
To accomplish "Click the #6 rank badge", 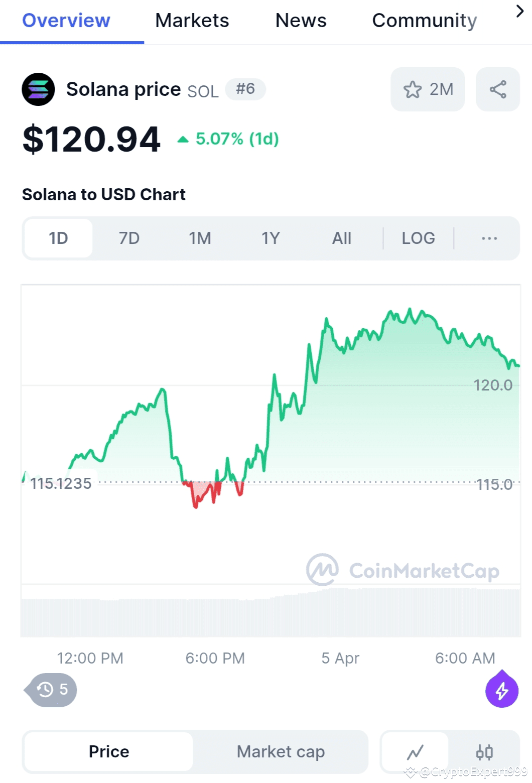I will point(245,89).
